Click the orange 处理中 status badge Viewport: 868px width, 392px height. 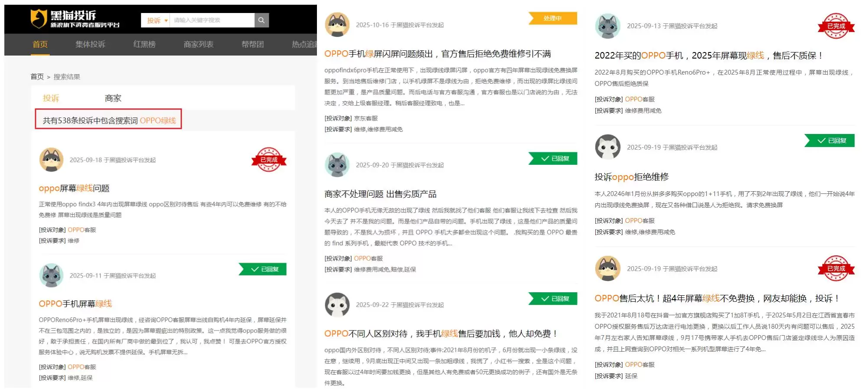[x=553, y=18]
